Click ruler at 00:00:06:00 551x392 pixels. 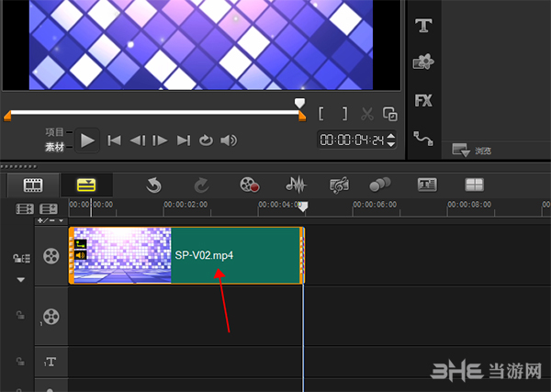(375, 205)
